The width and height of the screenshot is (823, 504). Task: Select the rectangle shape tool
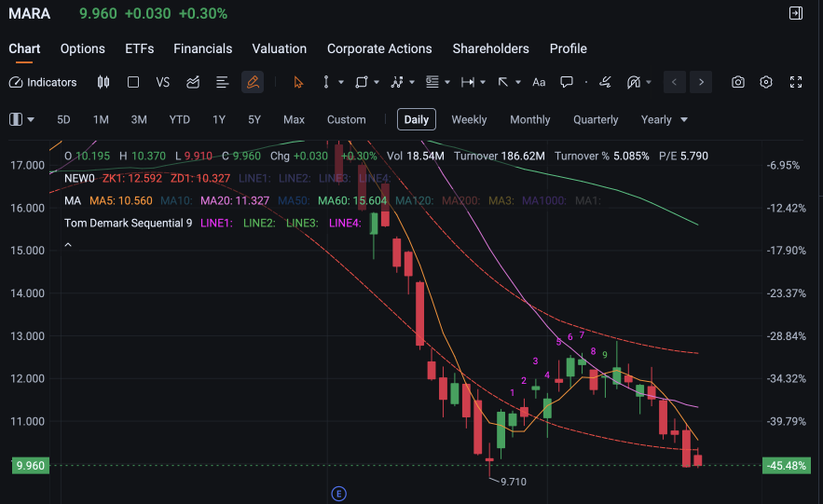361,82
